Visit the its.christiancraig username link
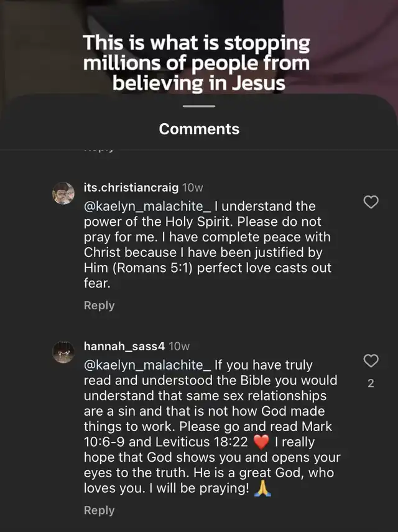 pyautogui.click(x=131, y=187)
